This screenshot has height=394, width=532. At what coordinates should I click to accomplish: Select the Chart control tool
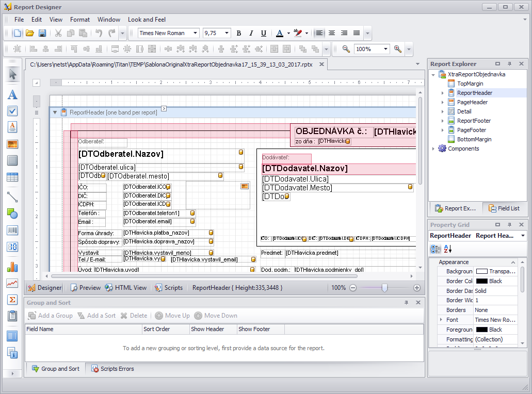[12, 267]
